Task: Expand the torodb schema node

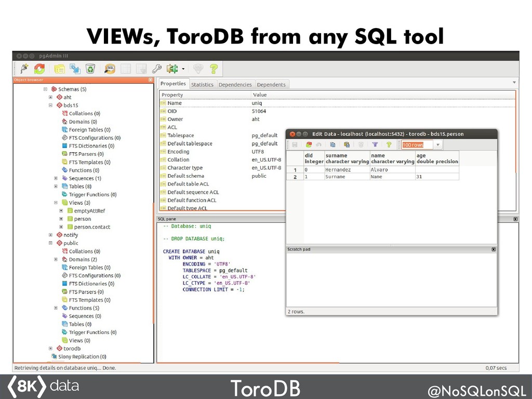Action: [50, 349]
